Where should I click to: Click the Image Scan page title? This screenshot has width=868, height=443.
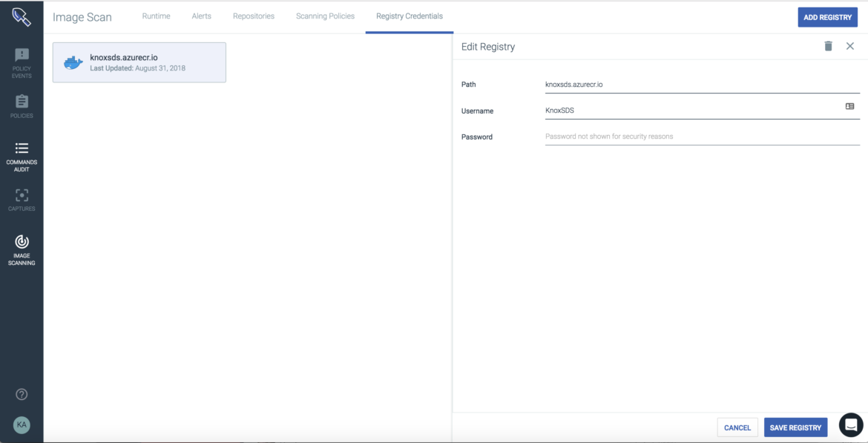tap(82, 17)
